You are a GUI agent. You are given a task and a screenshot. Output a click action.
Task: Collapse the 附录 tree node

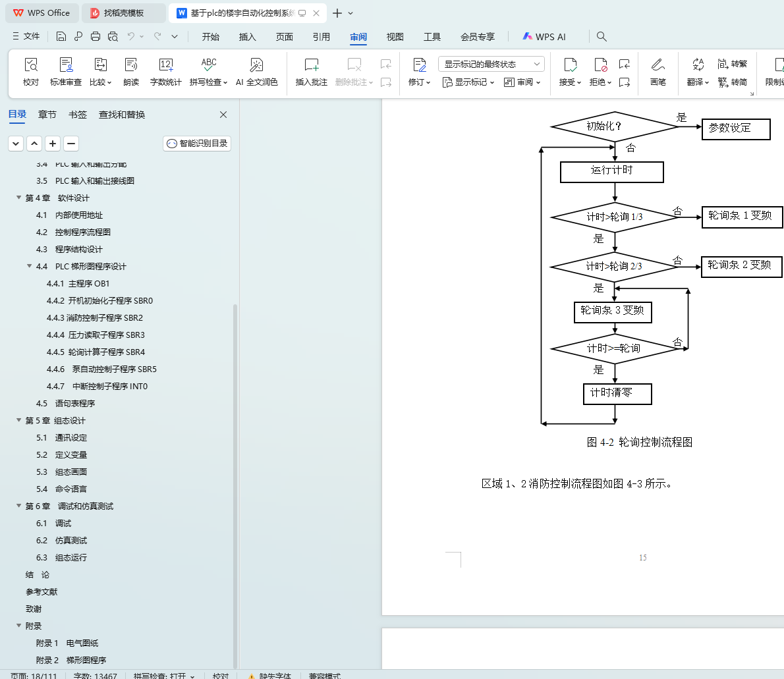pyautogui.click(x=18, y=626)
